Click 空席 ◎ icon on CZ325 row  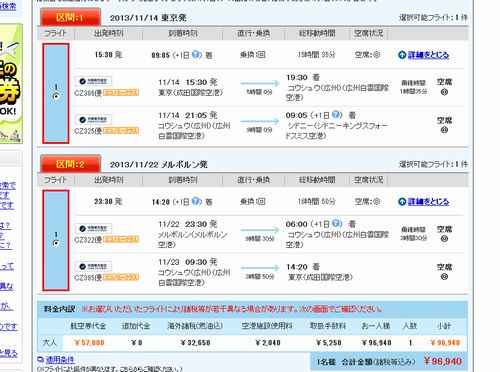pyautogui.click(x=444, y=130)
